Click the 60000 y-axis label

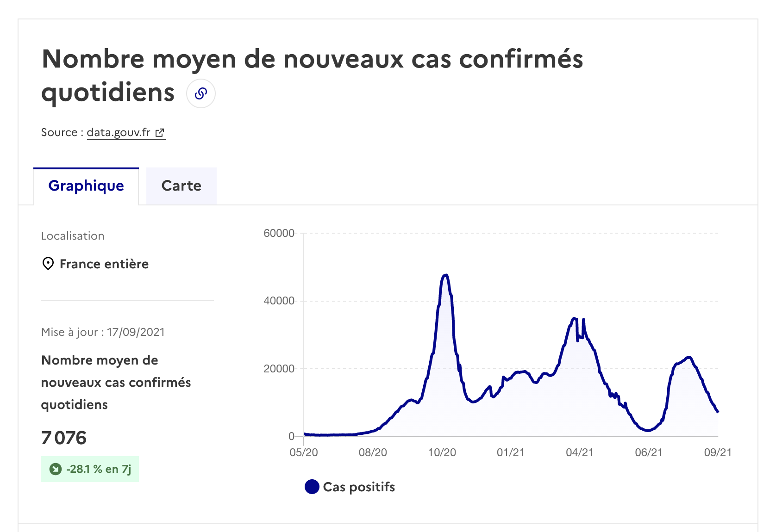[279, 233]
